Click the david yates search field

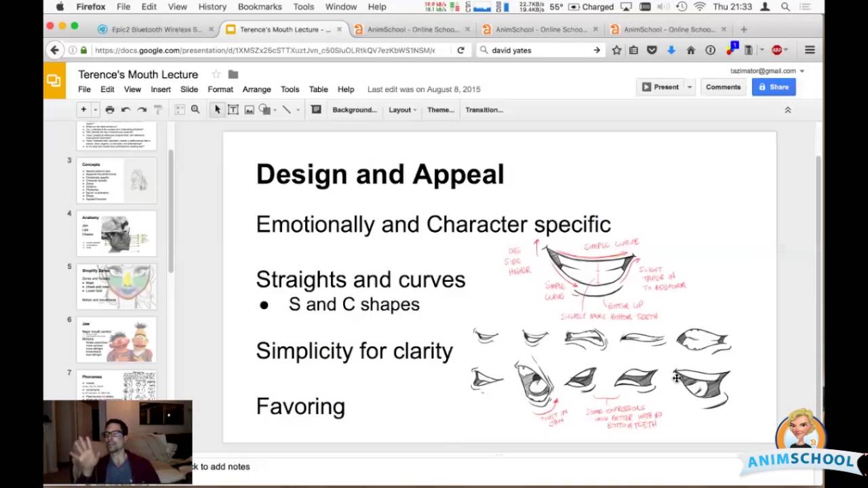(x=540, y=50)
